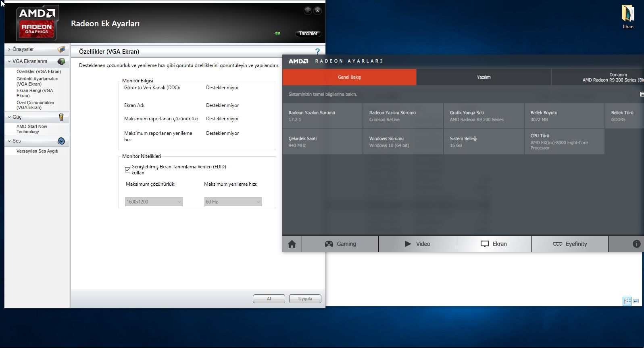Switch to the Donanım tab

click(598, 77)
